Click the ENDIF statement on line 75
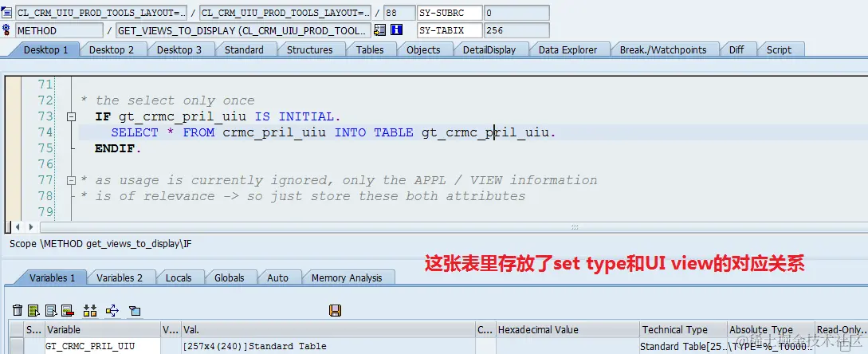This screenshot has height=354, width=868. 119,148
